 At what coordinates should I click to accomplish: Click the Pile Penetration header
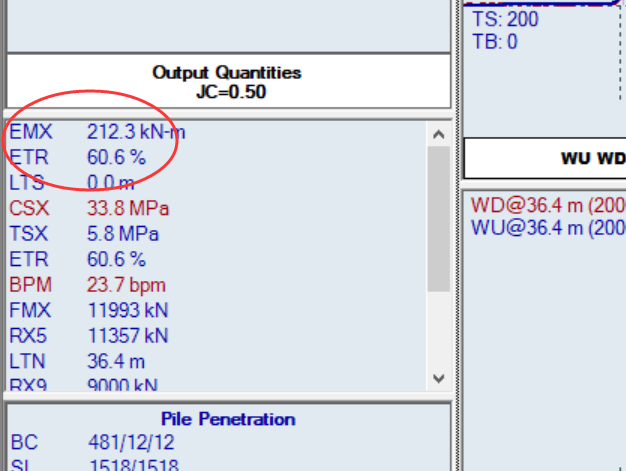pos(227,418)
